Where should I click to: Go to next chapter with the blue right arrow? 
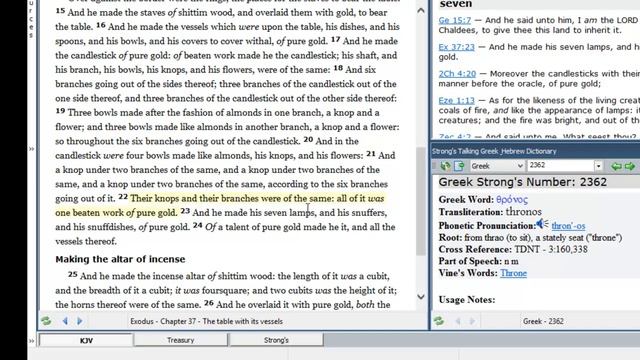click(x=80, y=321)
